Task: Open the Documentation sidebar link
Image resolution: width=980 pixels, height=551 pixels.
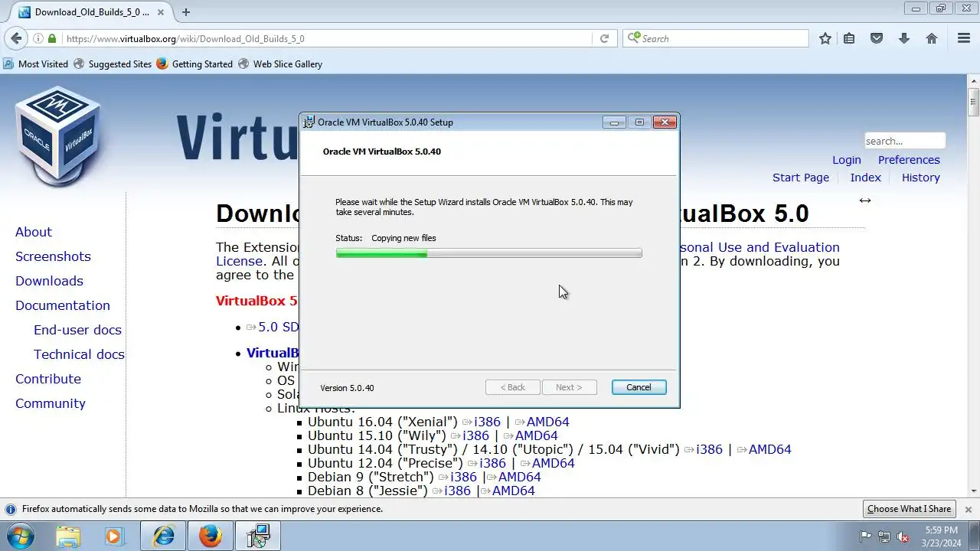Action: 63,305
